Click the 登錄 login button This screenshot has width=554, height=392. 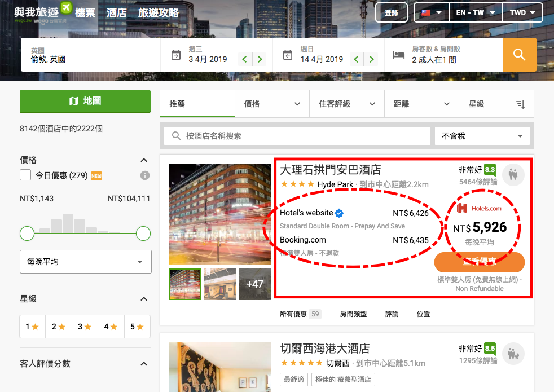(391, 13)
